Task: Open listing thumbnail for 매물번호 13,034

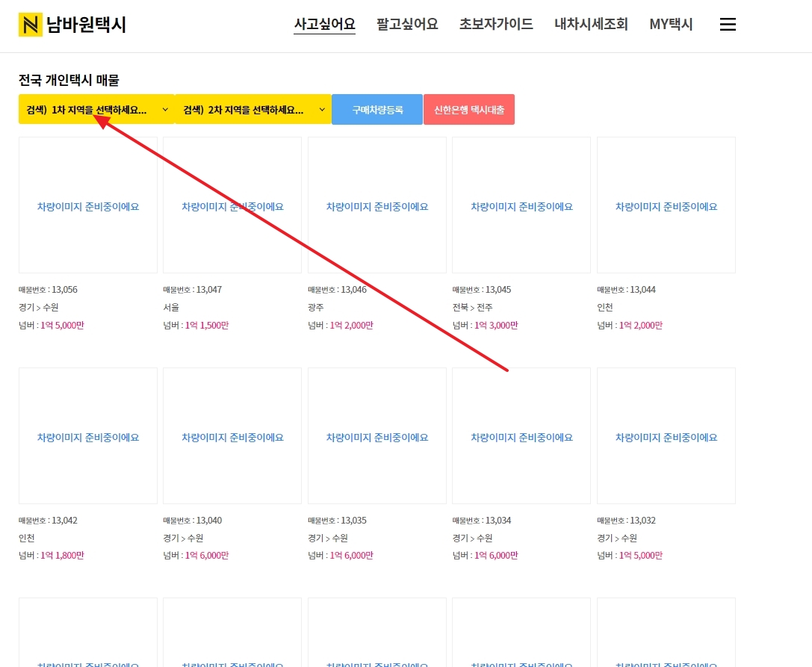Action: [521, 435]
